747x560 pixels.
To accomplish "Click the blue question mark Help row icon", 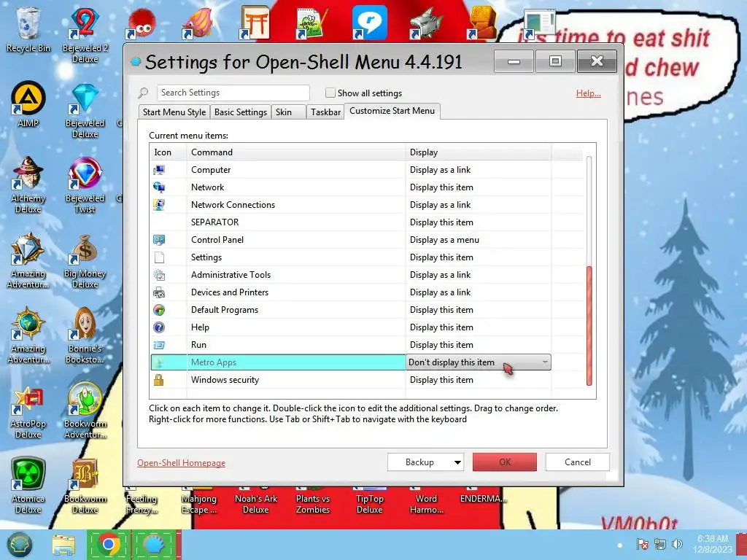I will pyautogui.click(x=159, y=327).
